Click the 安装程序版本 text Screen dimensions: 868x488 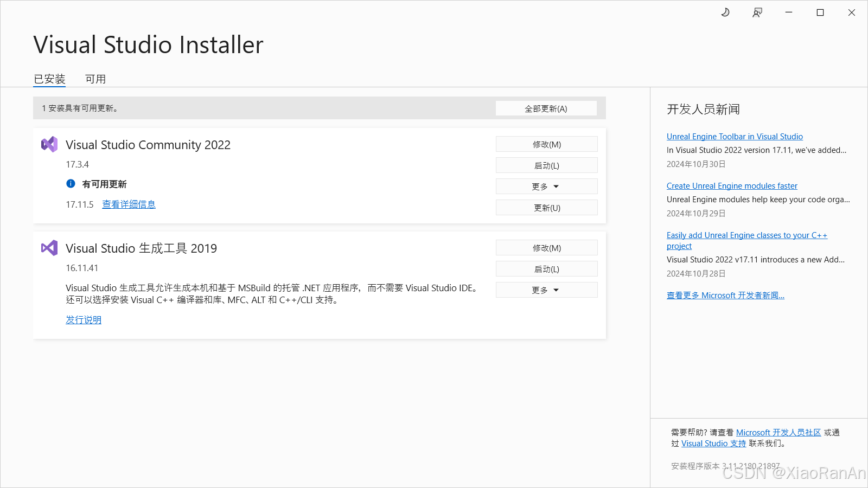(x=725, y=466)
